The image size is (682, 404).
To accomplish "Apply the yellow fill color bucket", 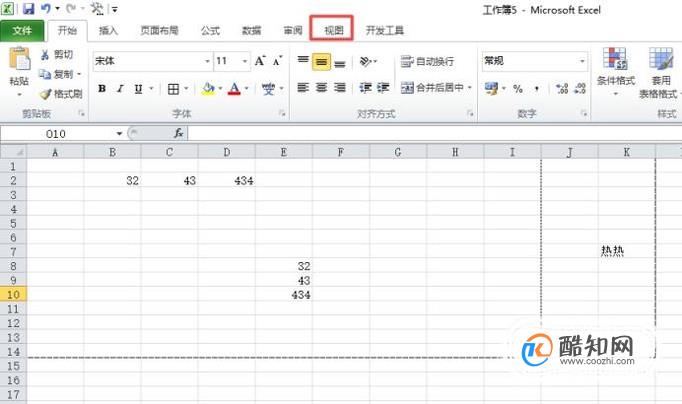I will pyautogui.click(x=208, y=89).
